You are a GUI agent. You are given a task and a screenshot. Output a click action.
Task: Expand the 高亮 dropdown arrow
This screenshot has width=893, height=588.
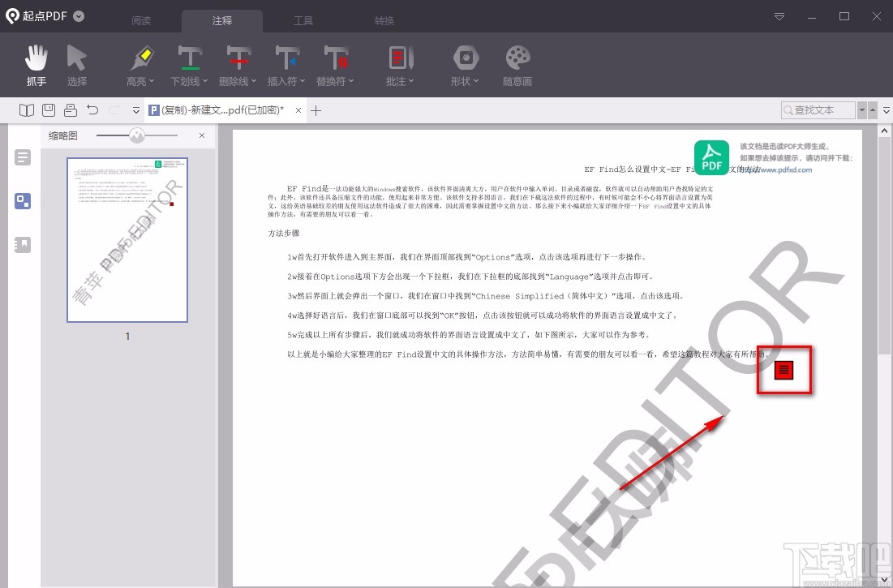pyautogui.click(x=152, y=81)
